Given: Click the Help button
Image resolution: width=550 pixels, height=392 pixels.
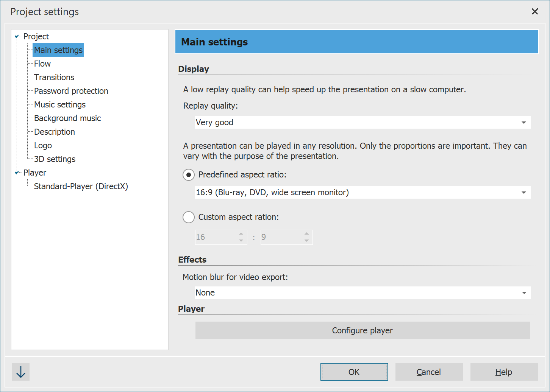Looking at the screenshot, I should [504, 372].
